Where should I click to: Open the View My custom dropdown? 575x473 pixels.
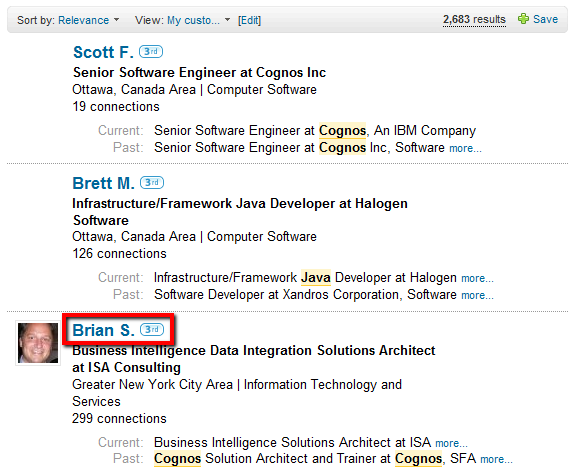pos(198,20)
